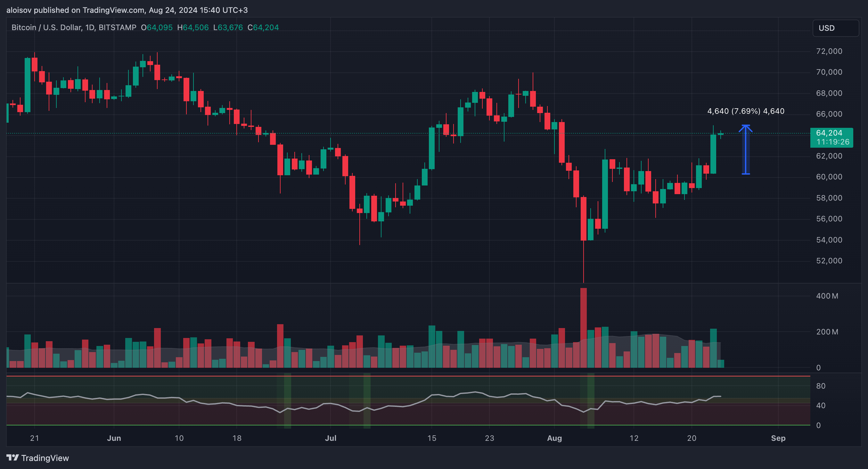The width and height of the screenshot is (868, 469).
Task: Select the Aug marker on time axis
Action: click(x=554, y=438)
